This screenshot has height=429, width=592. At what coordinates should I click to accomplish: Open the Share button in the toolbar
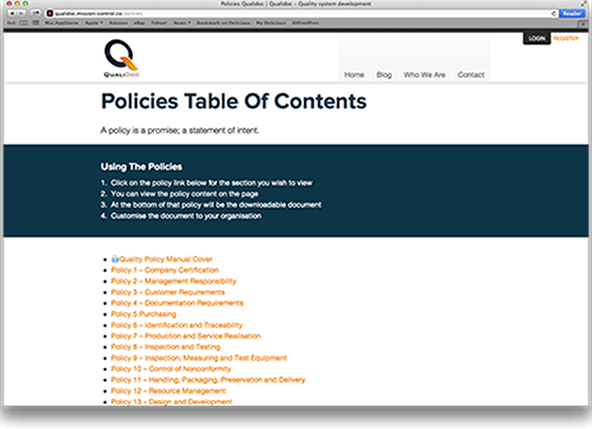pyautogui.click(x=36, y=13)
